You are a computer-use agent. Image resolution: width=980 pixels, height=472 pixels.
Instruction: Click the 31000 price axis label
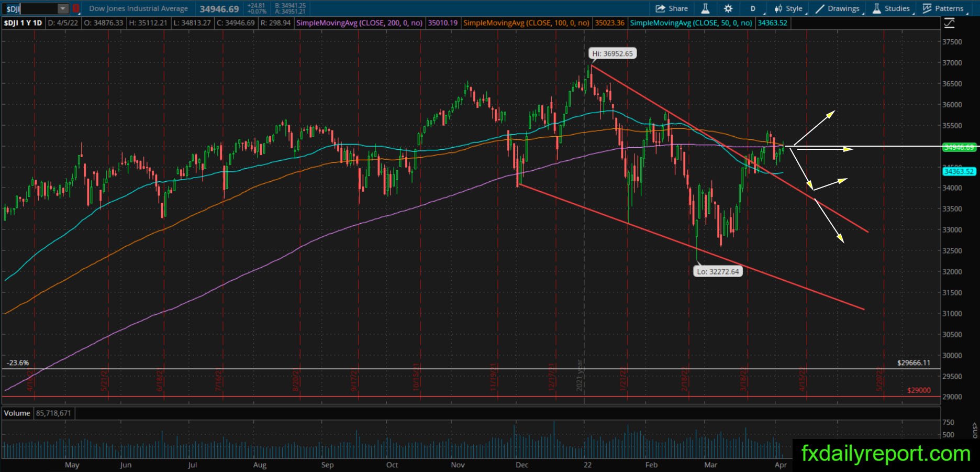coord(952,313)
